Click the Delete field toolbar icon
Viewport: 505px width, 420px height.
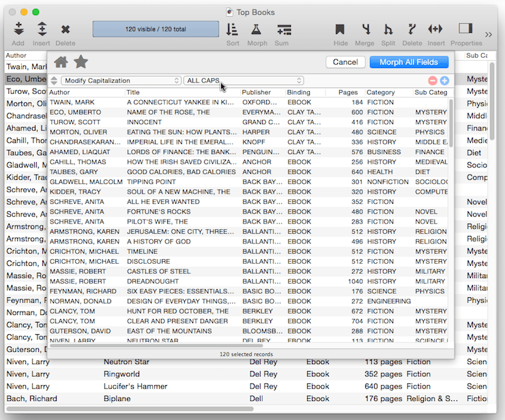tap(412, 29)
